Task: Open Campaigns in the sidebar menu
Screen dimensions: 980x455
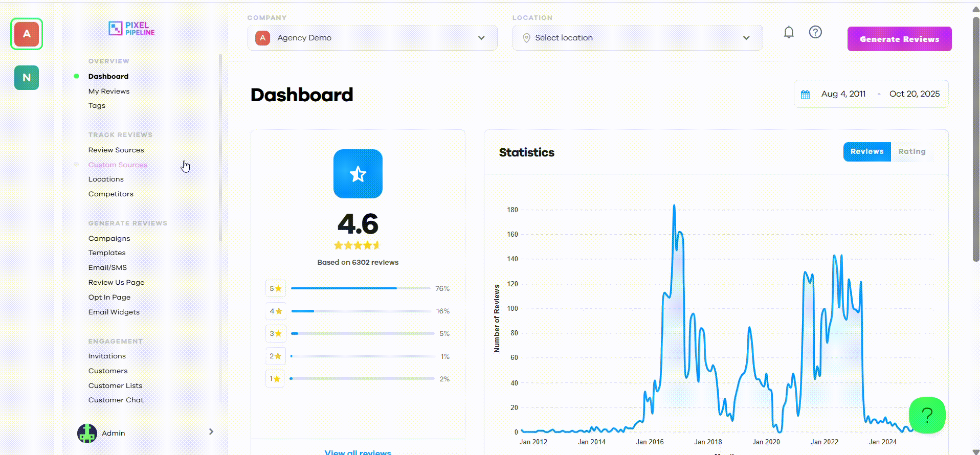Action: pyautogui.click(x=109, y=238)
